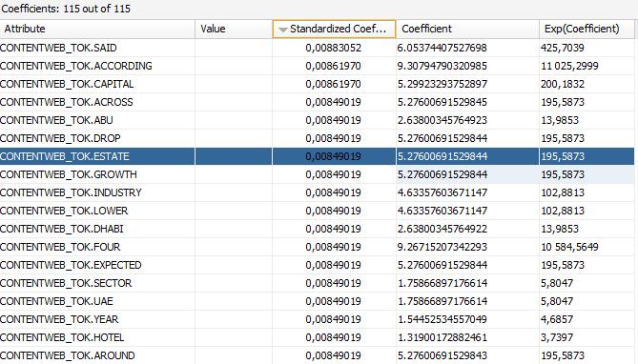The width and height of the screenshot is (638, 364).
Task: Click coefficient value 1.54452534557049
Action: (442, 319)
